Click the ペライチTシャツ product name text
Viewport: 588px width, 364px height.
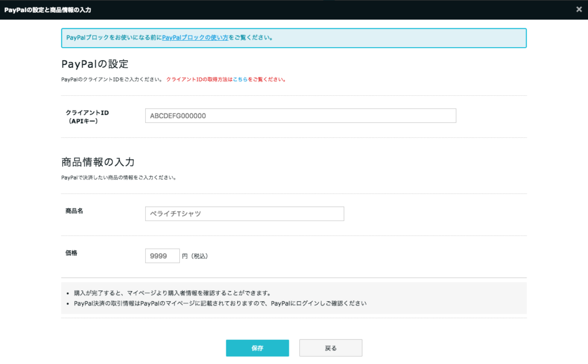coord(175,213)
